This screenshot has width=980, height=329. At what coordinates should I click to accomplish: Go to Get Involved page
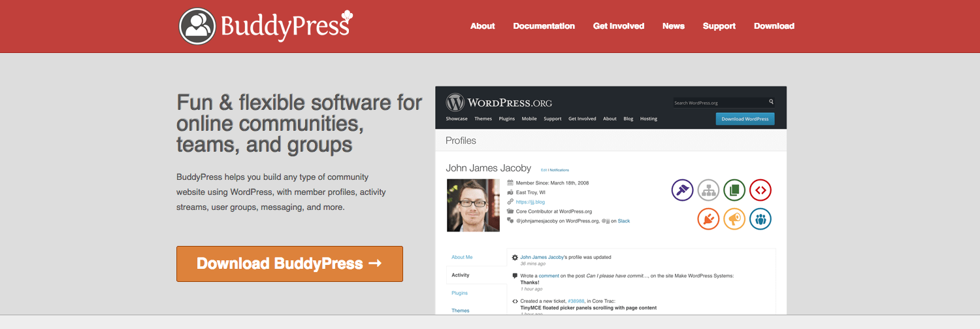click(619, 26)
